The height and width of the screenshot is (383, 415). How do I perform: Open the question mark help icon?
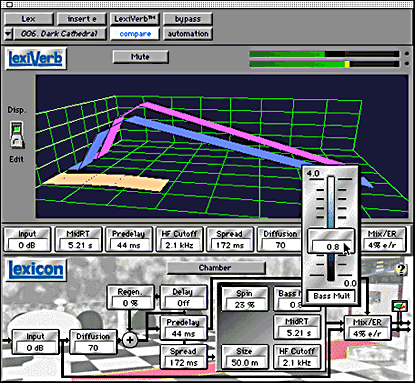tap(401, 269)
